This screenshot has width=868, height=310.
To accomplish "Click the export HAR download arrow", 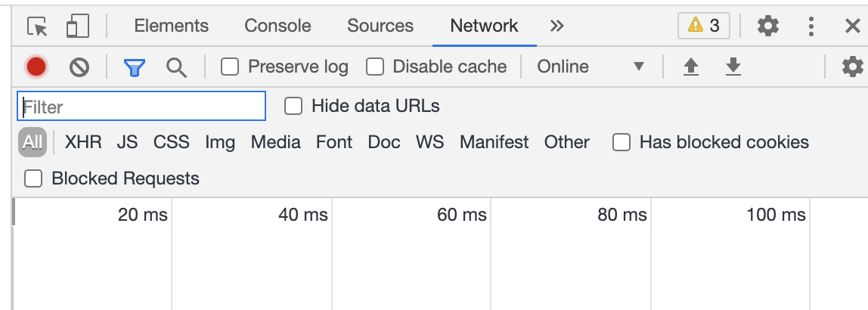I will [x=733, y=67].
